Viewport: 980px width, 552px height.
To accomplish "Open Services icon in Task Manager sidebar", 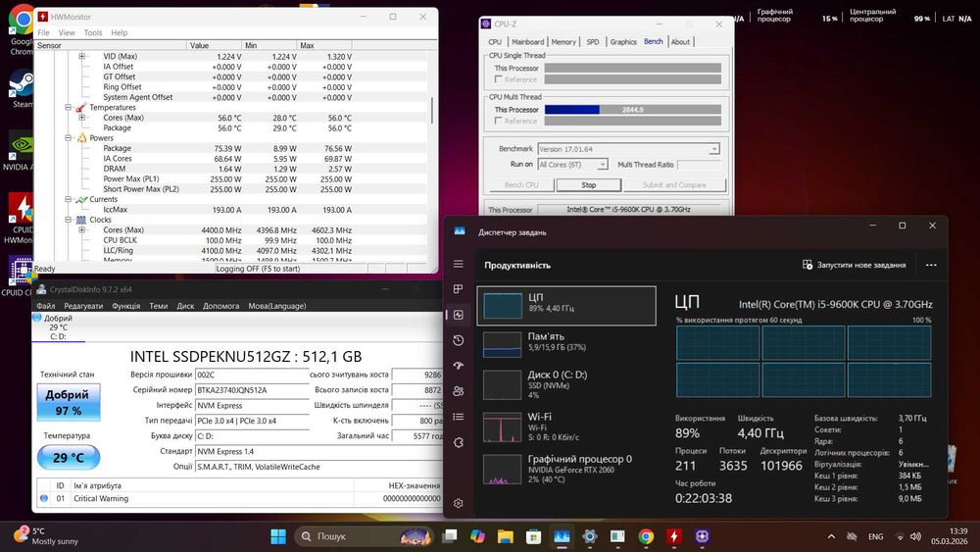I will [x=458, y=442].
